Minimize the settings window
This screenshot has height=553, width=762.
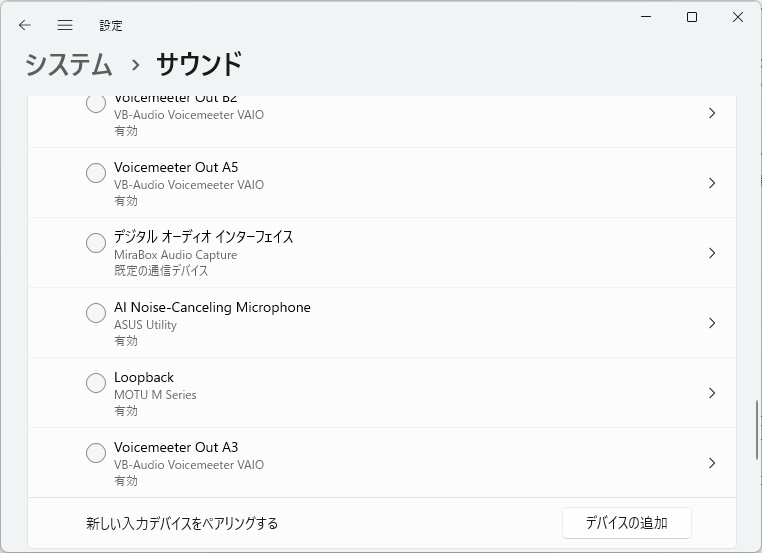click(x=645, y=17)
